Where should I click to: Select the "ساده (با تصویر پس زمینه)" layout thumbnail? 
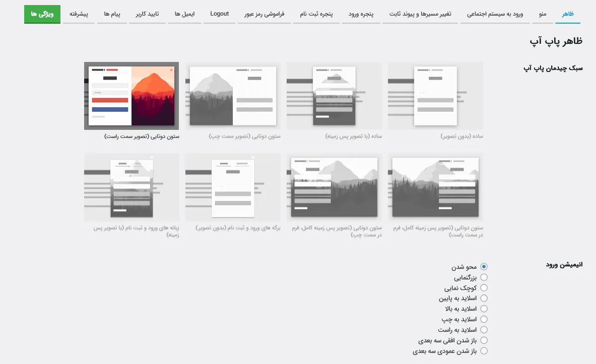334,96
